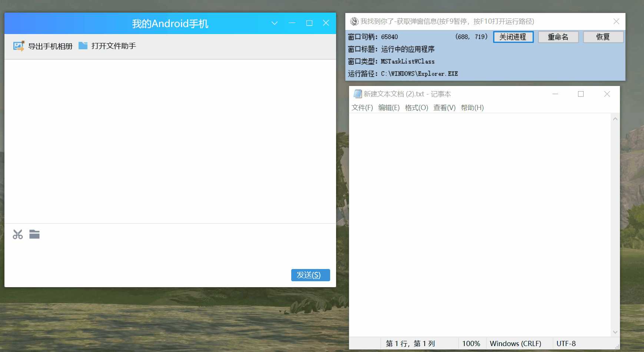The image size is (644, 352).
Task: Close the Notepad window
Action: point(607,94)
